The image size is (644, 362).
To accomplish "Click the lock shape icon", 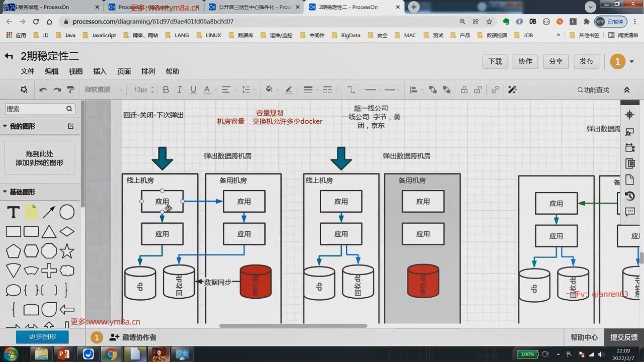I will pos(464,89).
